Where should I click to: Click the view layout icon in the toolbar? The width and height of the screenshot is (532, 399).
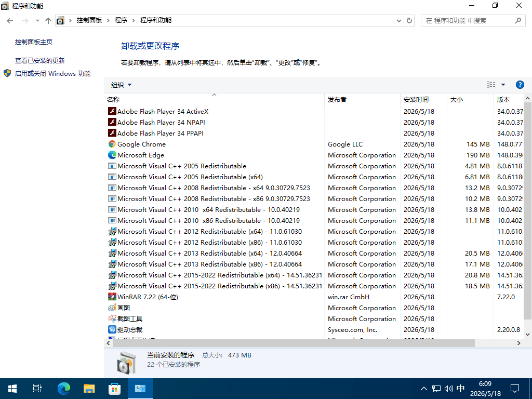click(491, 85)
